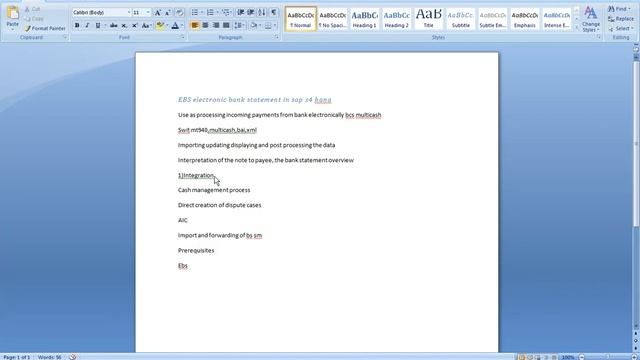Apply the text highlight color

coord(160,25)
